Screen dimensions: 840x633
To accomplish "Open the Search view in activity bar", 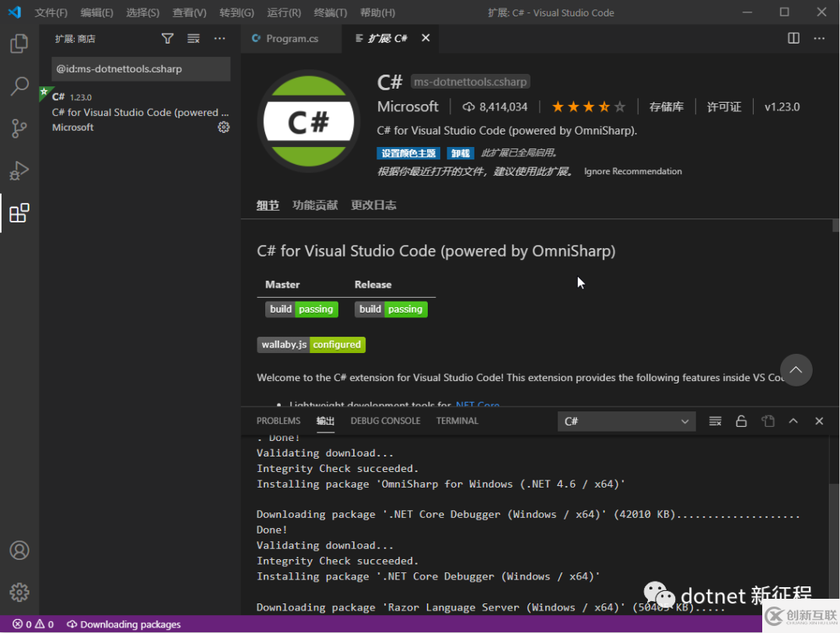I will point(19,86).
